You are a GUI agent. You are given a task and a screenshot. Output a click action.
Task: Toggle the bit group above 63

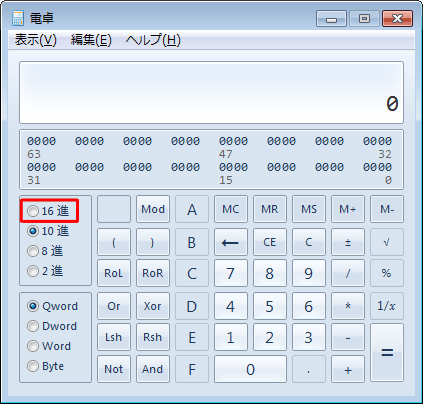tap(42, 141)
